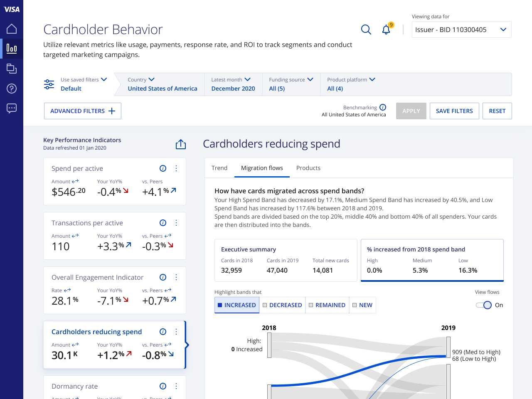Viewport: 532px width, 399px height.
Task: Click the export share icon for KPIs
Action: tap(180, 144)
